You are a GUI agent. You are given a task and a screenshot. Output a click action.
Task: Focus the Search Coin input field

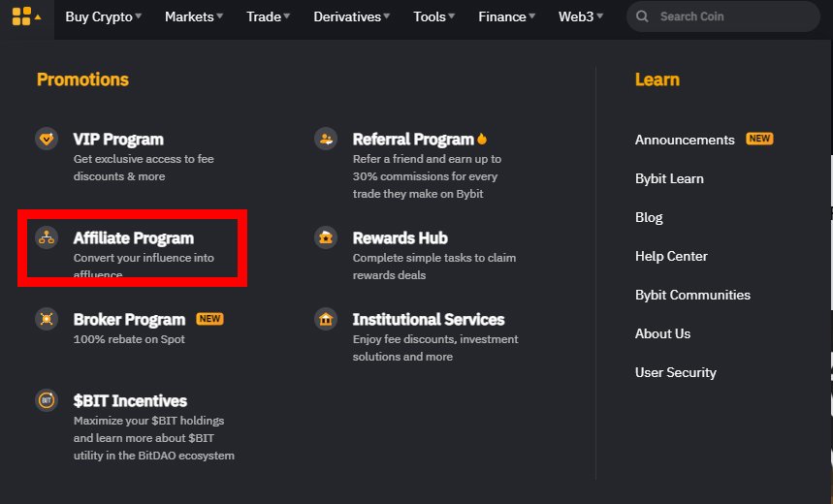tap(722, 16)
